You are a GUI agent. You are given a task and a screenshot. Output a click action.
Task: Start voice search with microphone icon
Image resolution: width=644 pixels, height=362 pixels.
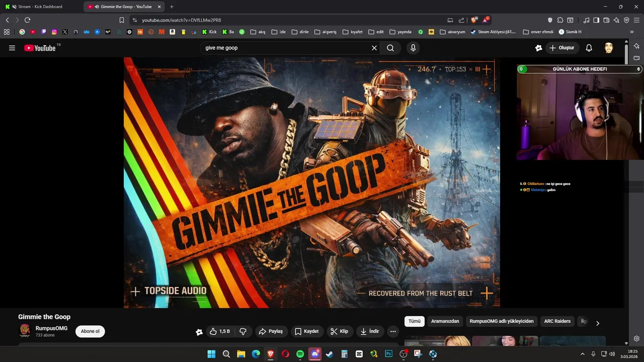413,48
